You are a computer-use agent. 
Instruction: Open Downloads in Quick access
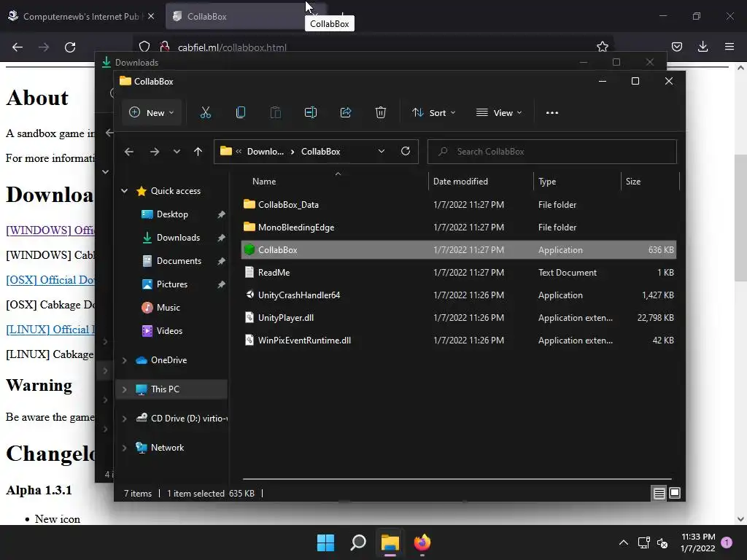(178, 238)
